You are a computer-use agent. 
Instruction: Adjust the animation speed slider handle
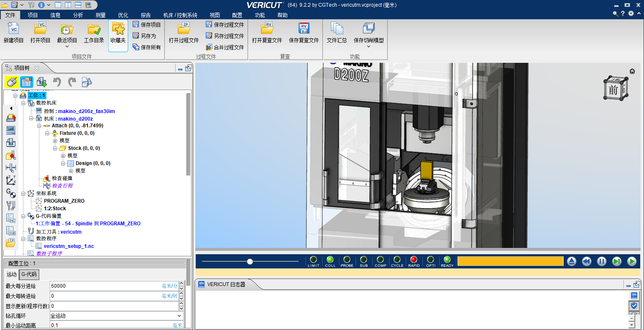(250, 261)
